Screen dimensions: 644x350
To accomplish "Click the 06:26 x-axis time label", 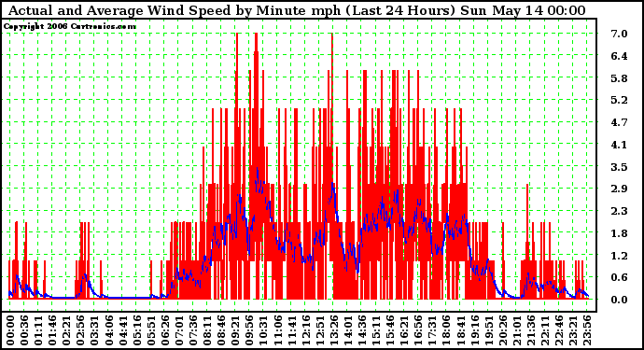I will click(164, 330).
